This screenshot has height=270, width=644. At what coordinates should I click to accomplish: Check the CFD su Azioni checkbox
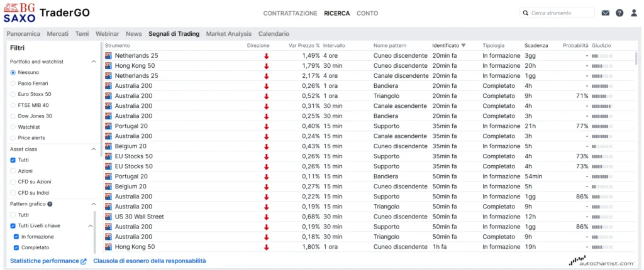click(13, 181)
